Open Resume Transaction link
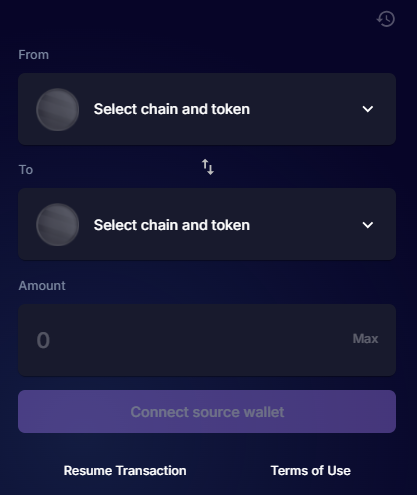The height and width of the screenshot is (495, 417). pos(125,471)
